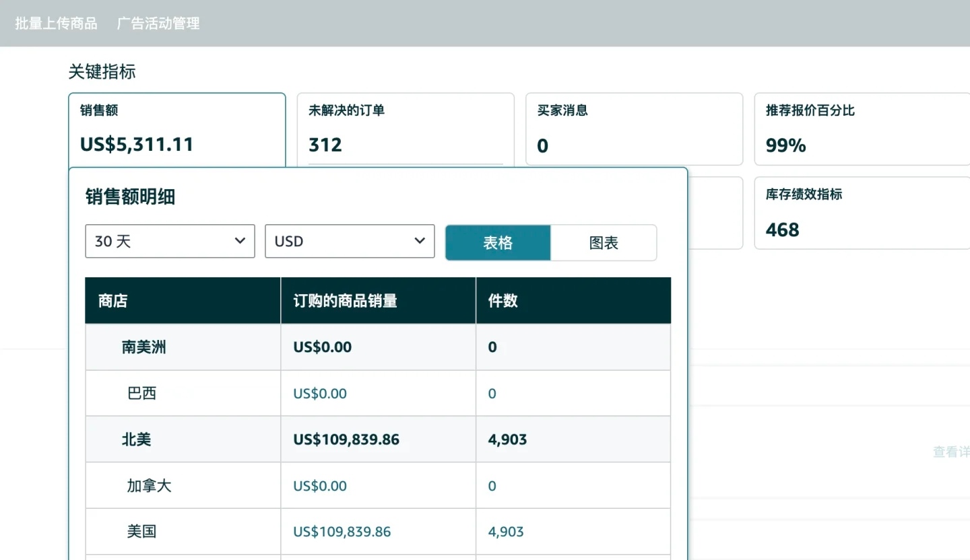This screenshot has height=560, width=970.
Task: Open the 库存绩效指标 card
Action: 862,213
